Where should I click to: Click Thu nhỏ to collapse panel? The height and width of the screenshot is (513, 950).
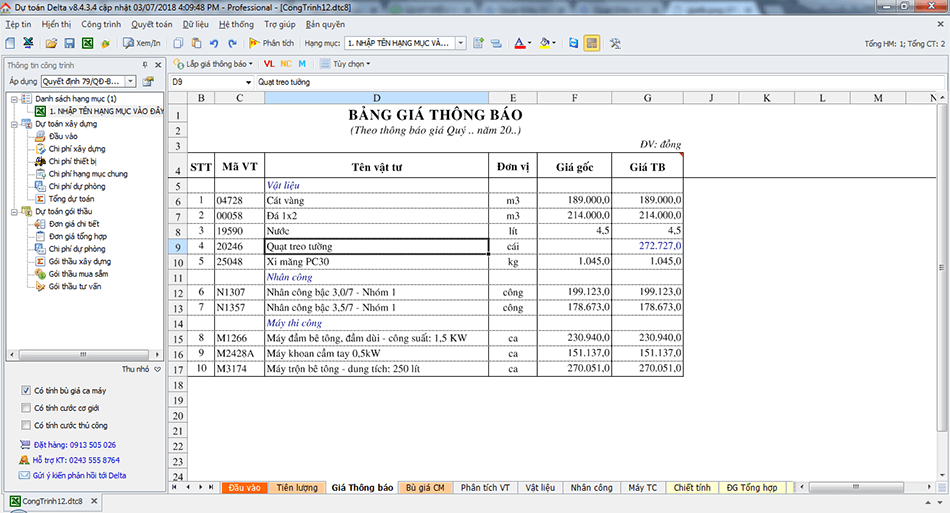pyautogui.click(x=141, y=368)
